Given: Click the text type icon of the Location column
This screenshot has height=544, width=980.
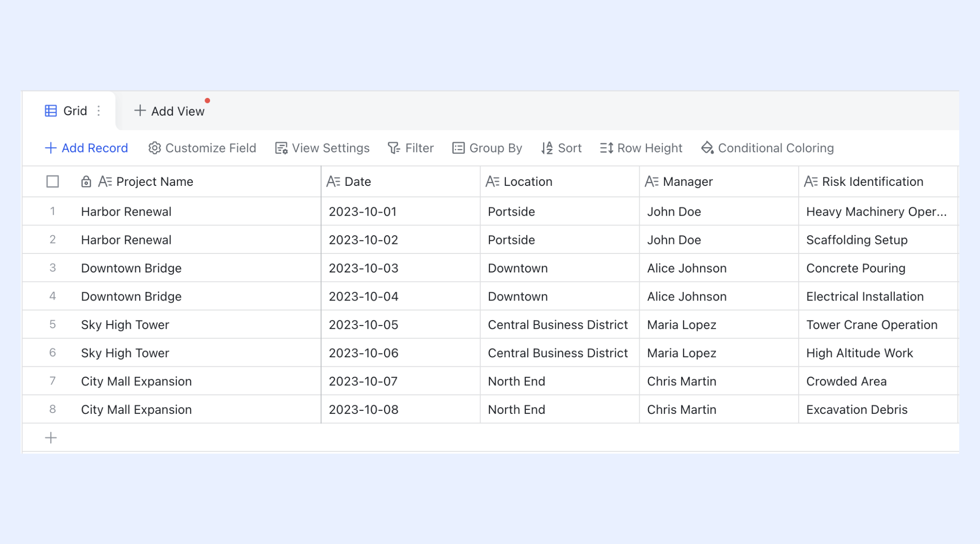Looking at the screenshot, I should pos(492,181).
